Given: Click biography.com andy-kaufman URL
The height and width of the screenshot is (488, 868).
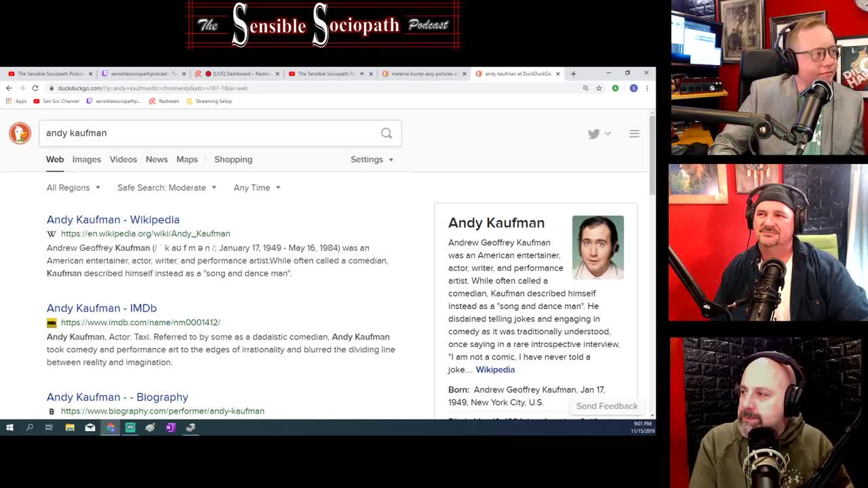Looking at the screenshot, I should coord(163,411).
